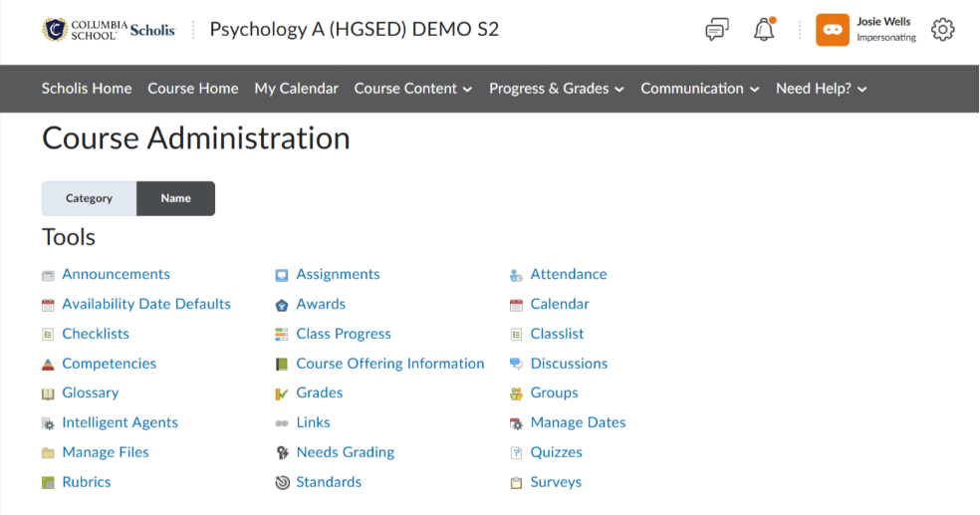Open the settings gear icon
The image size is (980, 515).
click(942, 29)
